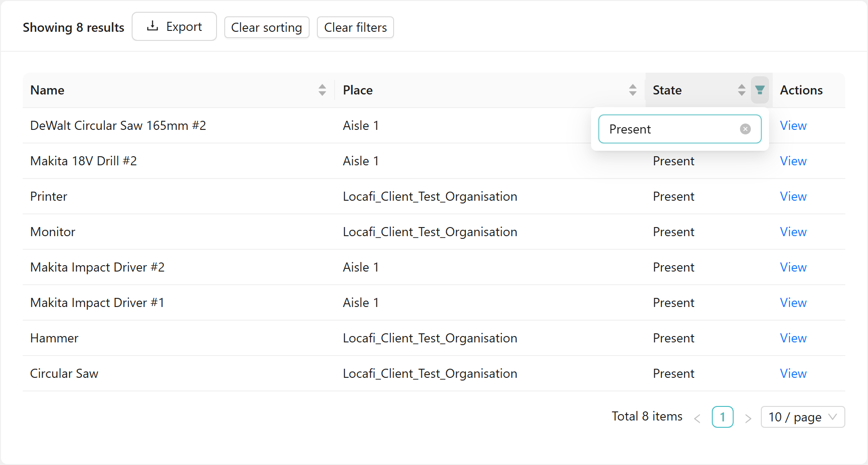
Task: Open the 10 / page size dropdown
Action: tap(803, 417)
